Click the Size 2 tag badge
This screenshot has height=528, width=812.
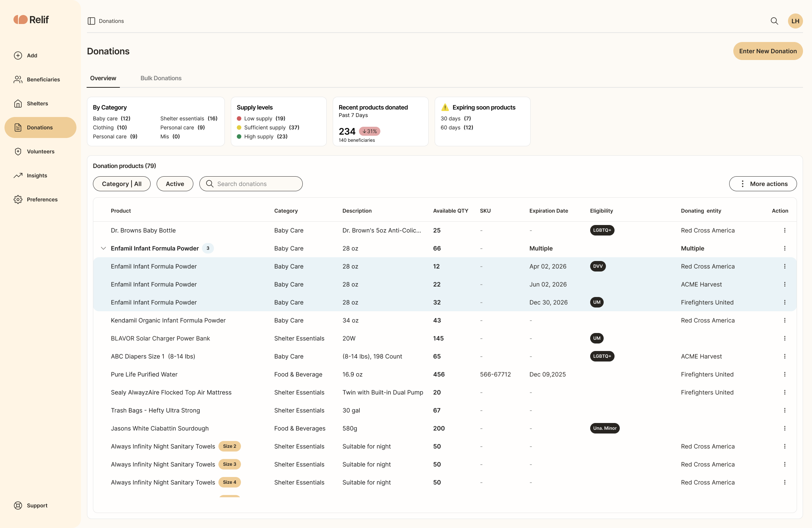[229, 446]
